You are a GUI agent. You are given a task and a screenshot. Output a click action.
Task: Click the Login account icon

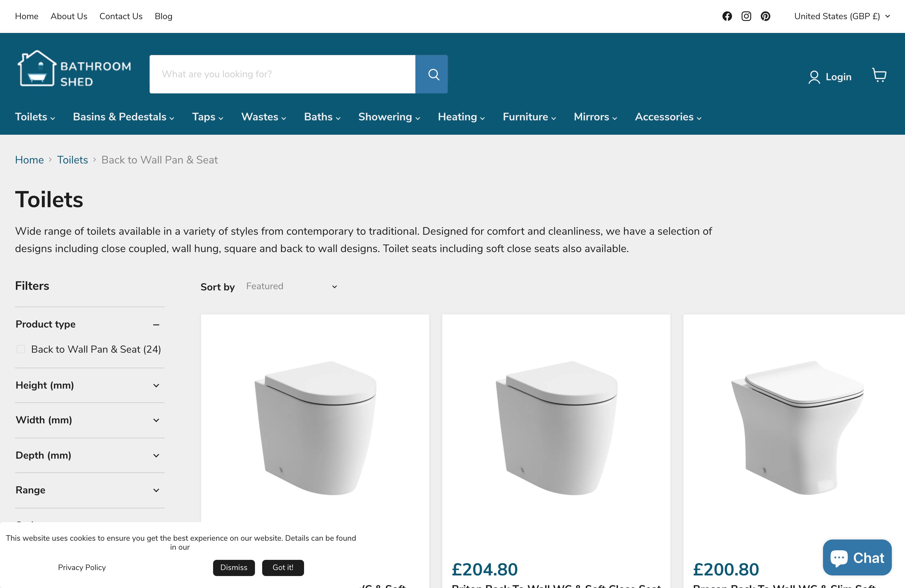coord(814,77)
